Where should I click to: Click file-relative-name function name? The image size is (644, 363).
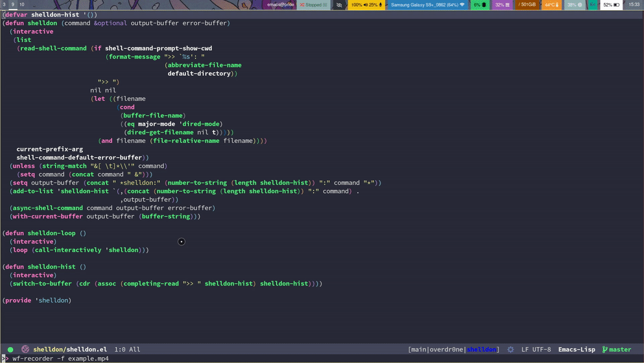(x=186, y=140)
